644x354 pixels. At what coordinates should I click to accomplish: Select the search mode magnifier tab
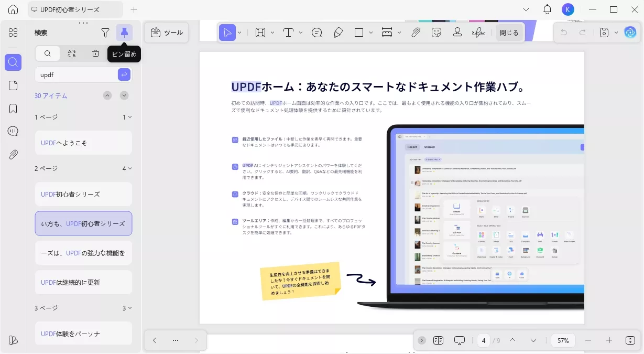coord(48,53)
